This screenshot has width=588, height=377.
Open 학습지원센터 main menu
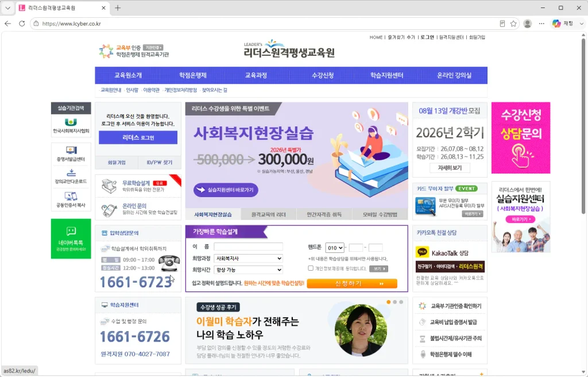pos(387,75)
